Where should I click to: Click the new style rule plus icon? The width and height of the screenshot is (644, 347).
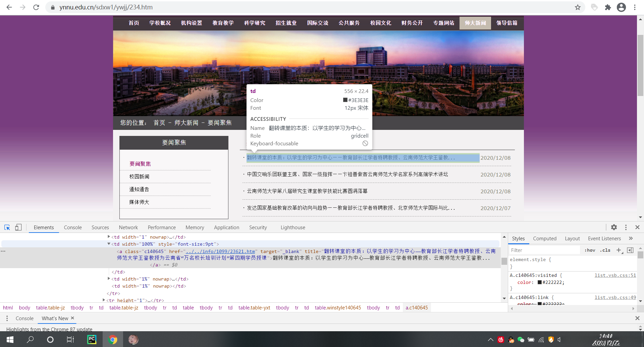[x=619, y=250]
